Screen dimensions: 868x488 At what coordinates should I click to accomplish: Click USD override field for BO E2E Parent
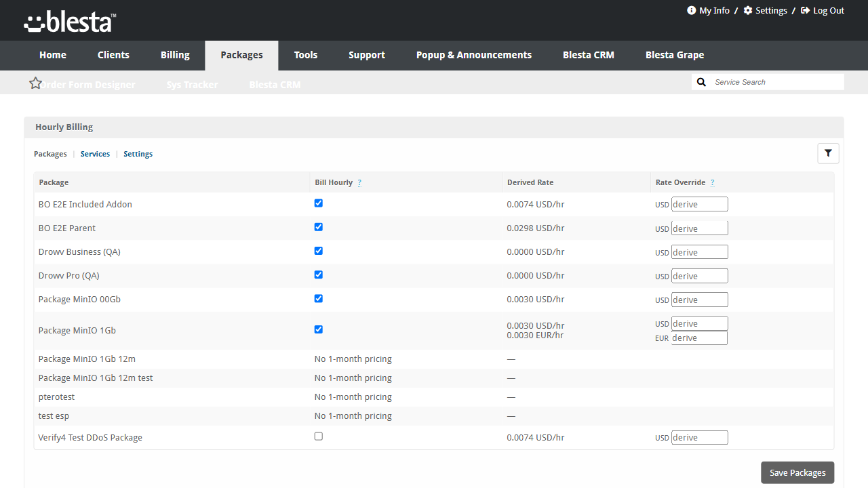pos(699,228)
